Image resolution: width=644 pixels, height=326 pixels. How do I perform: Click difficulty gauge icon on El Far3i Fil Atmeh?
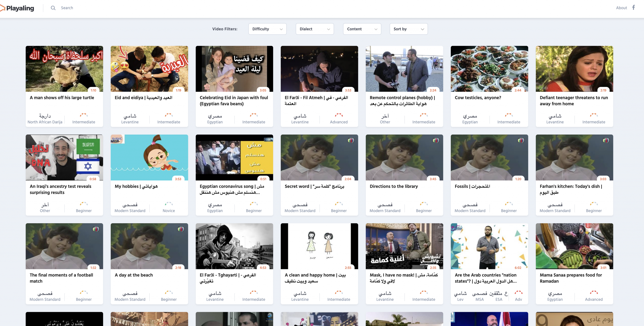click(339, 115)
